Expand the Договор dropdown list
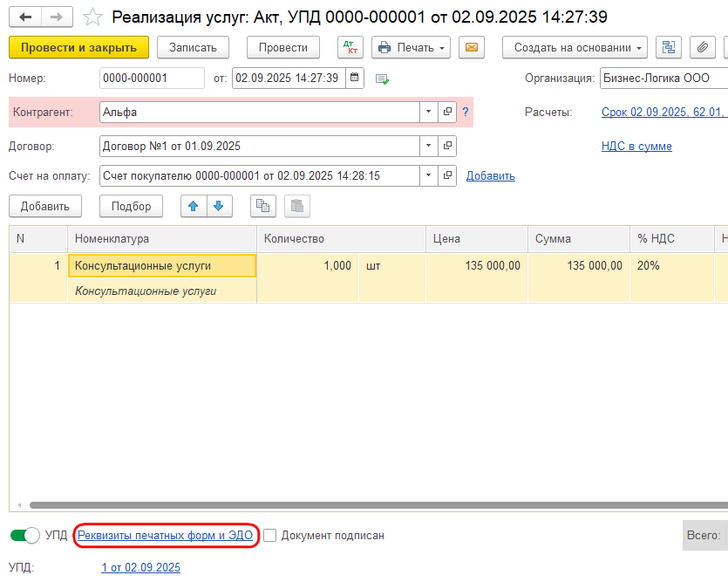This screenshot has width=728, height=582. (x=429, y=146)
